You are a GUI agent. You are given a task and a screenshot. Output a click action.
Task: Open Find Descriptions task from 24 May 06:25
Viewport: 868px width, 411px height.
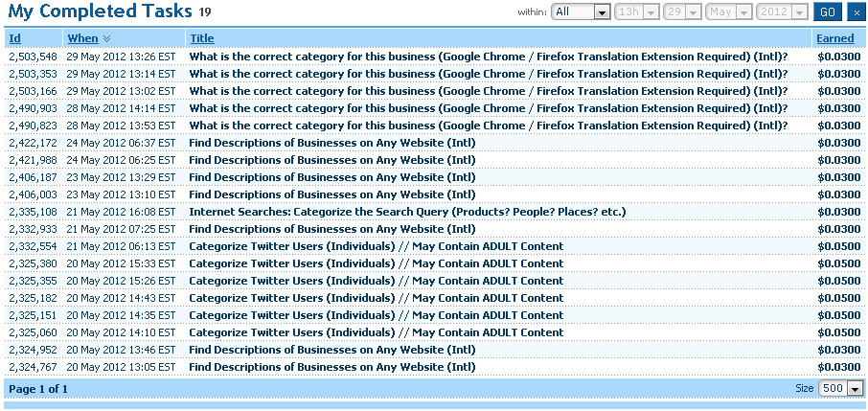[x=332, y=160]
